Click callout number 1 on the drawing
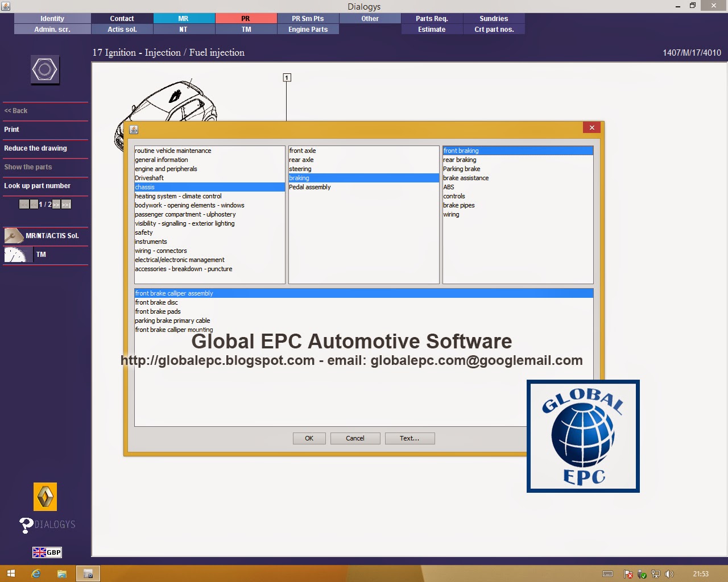This screenshot has width=728, height=582. [287, 77]
